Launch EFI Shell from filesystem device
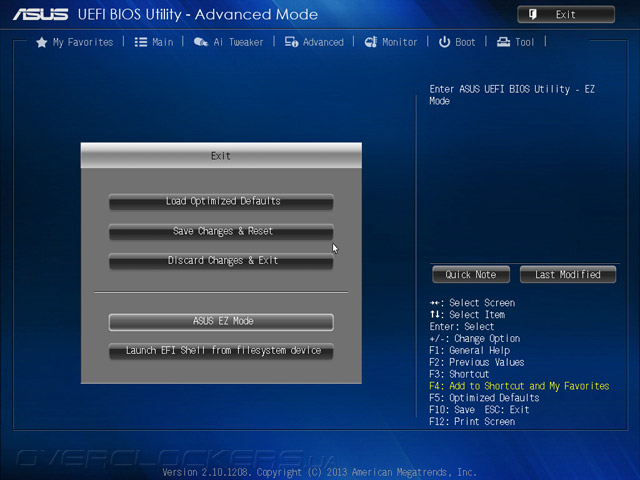 [x=221, y=351]
